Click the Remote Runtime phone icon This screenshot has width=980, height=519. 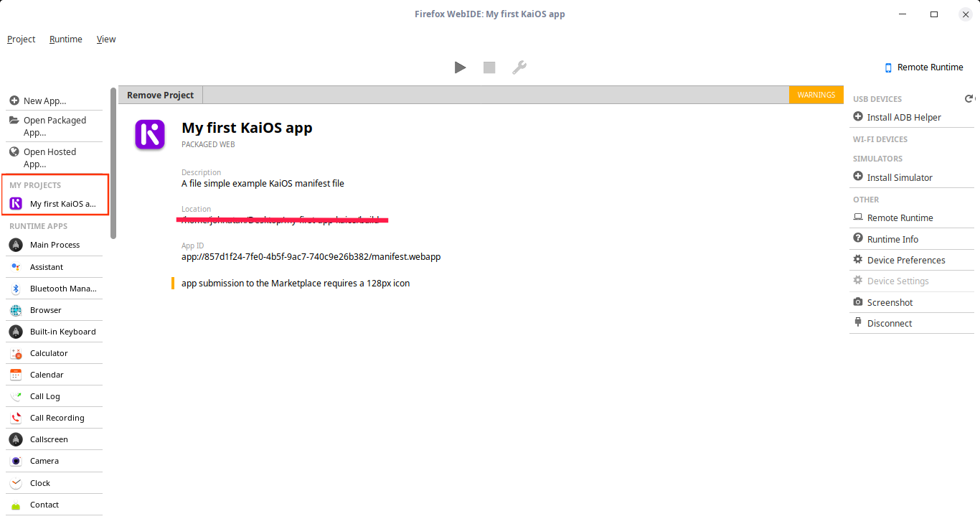(889, 67)
